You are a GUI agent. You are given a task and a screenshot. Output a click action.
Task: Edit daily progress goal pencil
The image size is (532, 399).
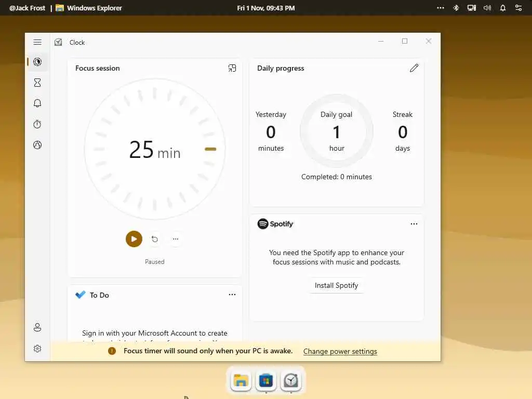coord(414,68)
